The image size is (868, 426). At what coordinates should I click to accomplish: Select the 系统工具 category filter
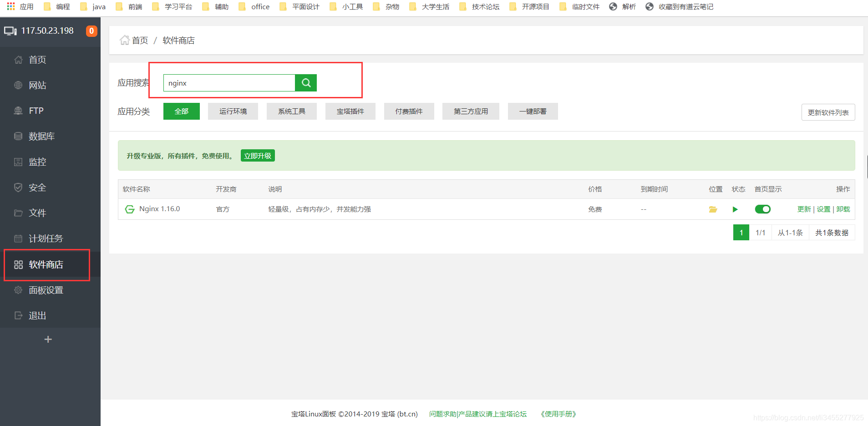point(292,111)
